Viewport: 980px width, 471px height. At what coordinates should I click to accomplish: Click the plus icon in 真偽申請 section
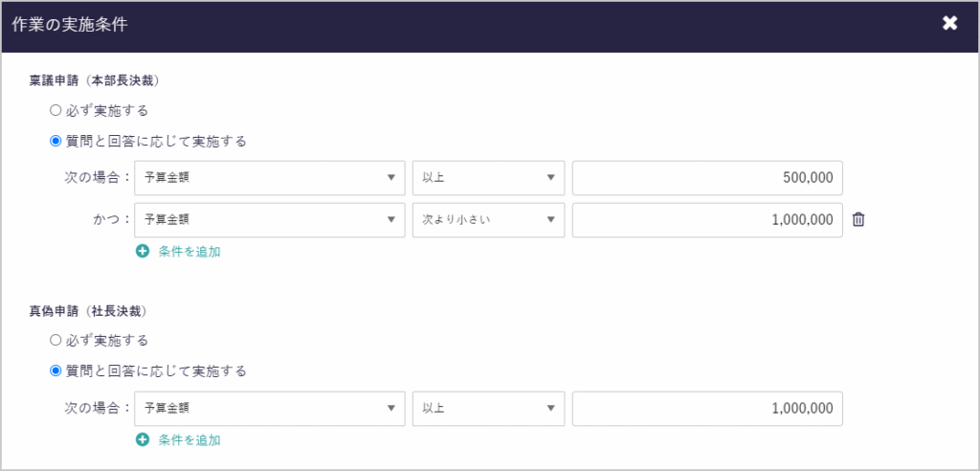(x=143, y=440)
